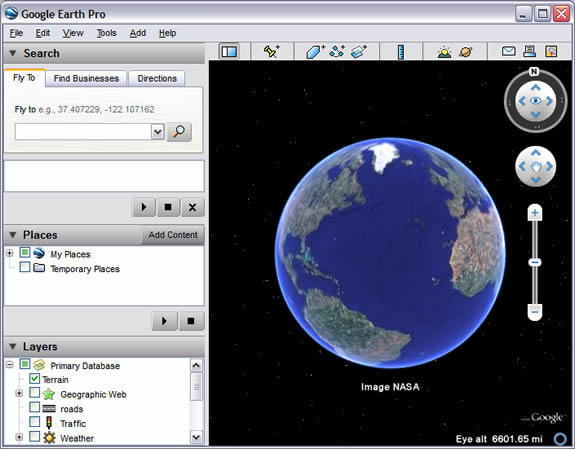Click the Layers scrollbar down arrow

click(x=196, y=437)
